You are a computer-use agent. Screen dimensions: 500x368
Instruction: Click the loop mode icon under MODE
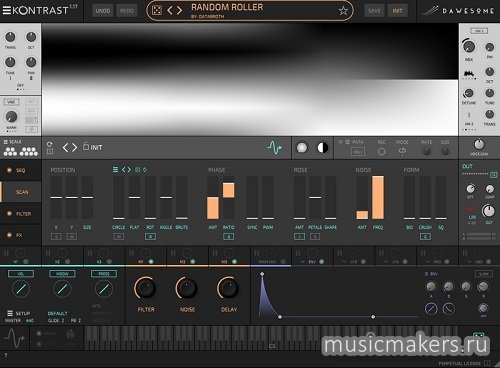pos(402,151)
